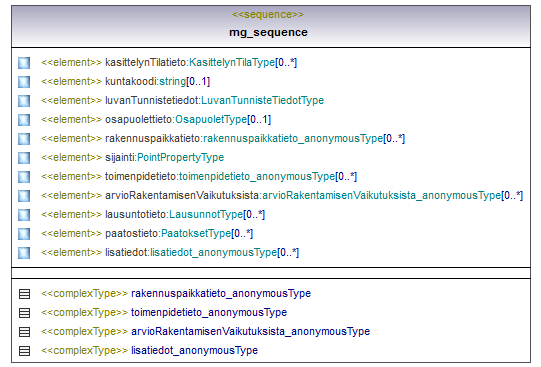The width and height of the screenshot is (541, 367).
Task: Select the mg_sequence class title
Action: pyautogui.click(x=268, y=32)
